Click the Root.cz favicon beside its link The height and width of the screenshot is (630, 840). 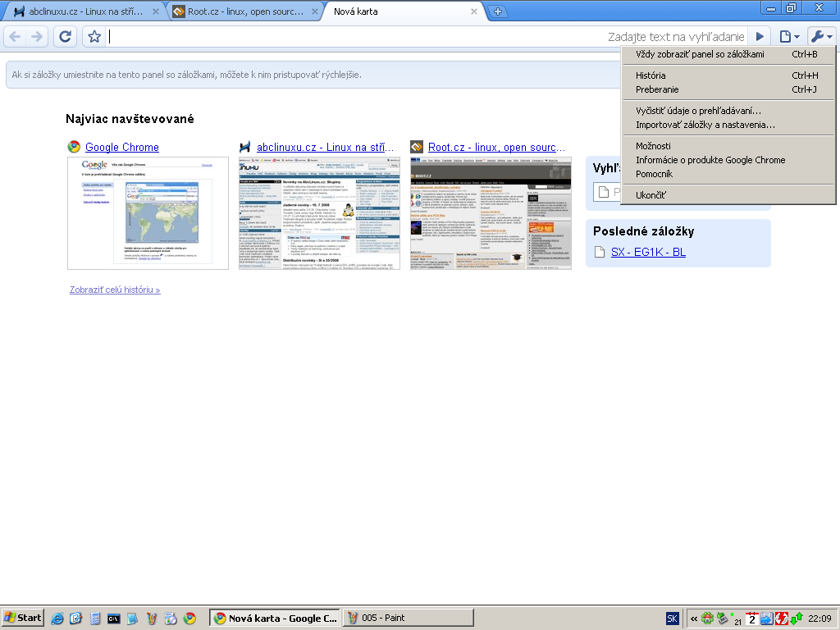pyautogui.click(x=416, y=147)
